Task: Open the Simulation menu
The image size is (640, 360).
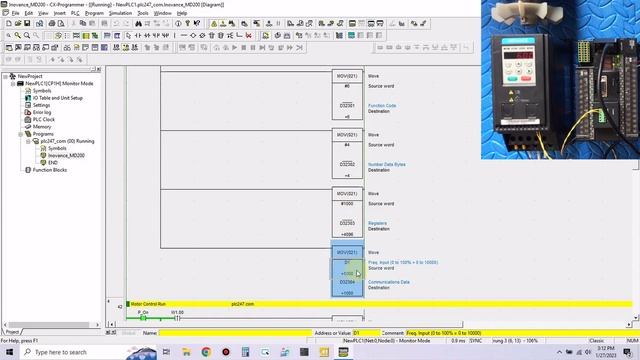Action: pyautogui.click(x=120, y=13)
